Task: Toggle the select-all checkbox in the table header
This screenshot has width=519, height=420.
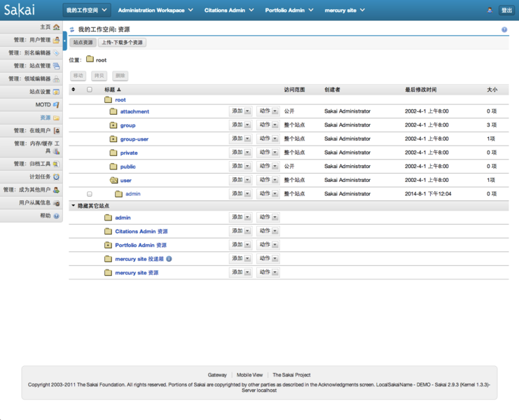Action: pyautogui.click(x=90, y=90)
